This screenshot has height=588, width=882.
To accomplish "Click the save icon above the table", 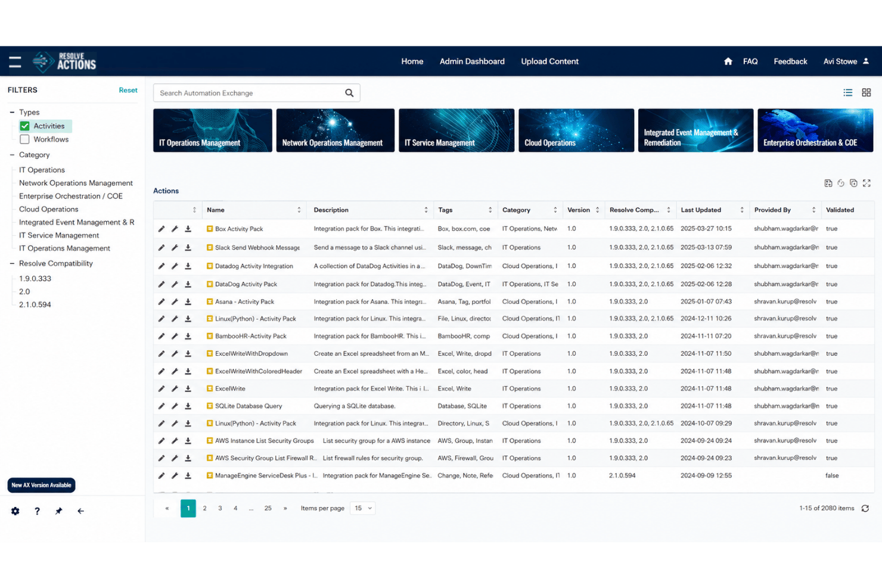I will (x=828, y=183).
